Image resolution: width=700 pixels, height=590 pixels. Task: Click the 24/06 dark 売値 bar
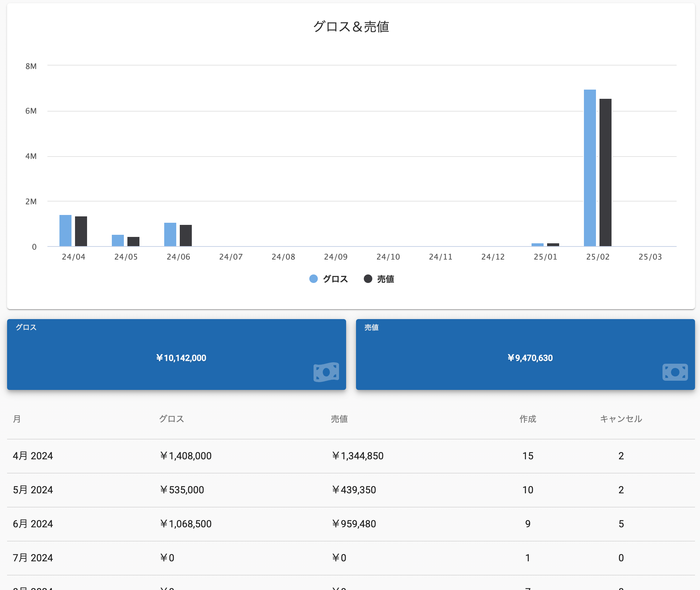[x=186, y=236]
